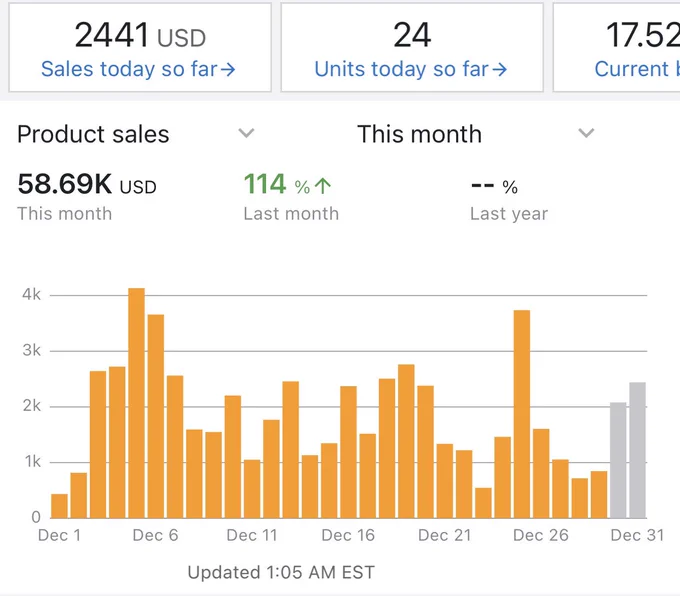Click the first gray bar before Dec 31
Screen dimensions: 680x596
pyautogui.click(x=618, y=460)
